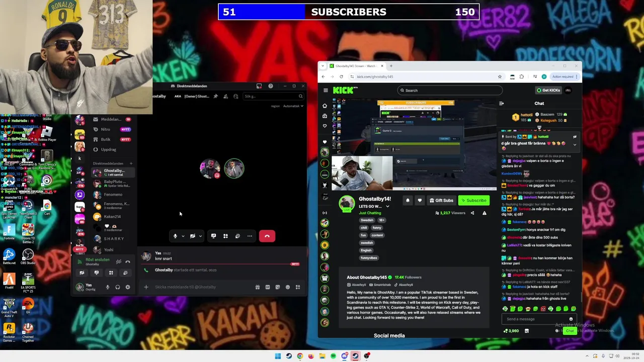Mute microphone in Discord user panel
The image size is (644, 362).
(x=107, y=287)
